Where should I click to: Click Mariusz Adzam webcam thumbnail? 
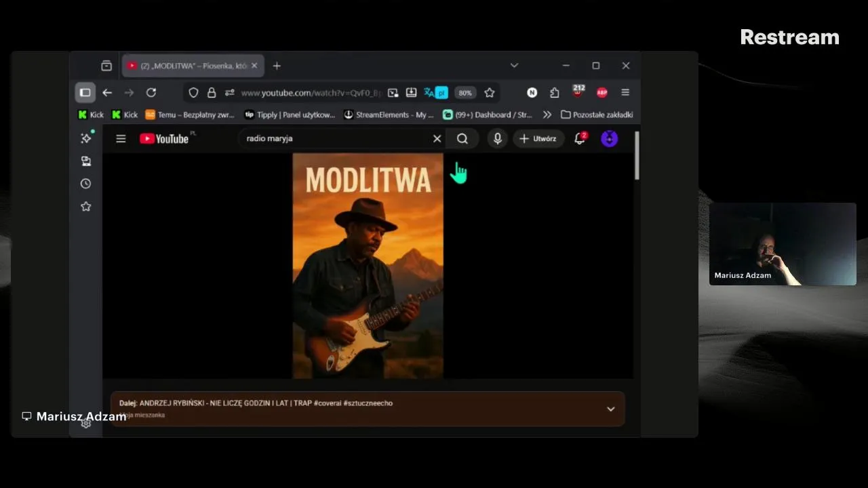pos(783,244)
